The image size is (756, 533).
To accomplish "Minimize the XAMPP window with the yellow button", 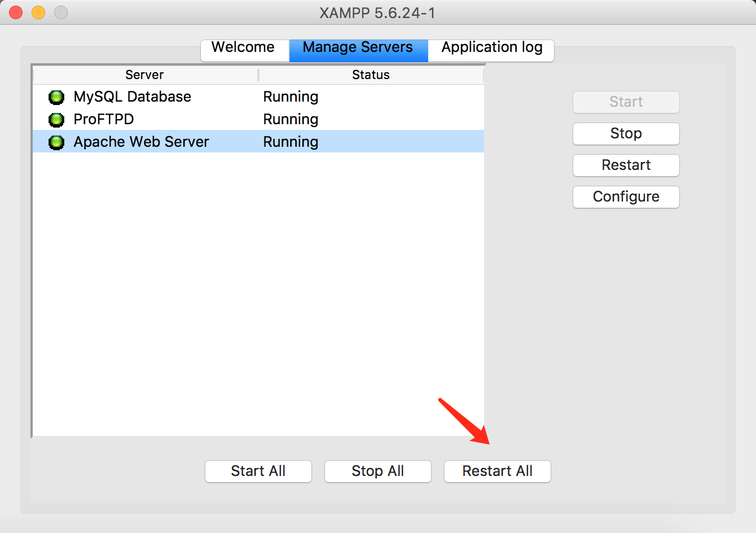I will tap(38, 12).
